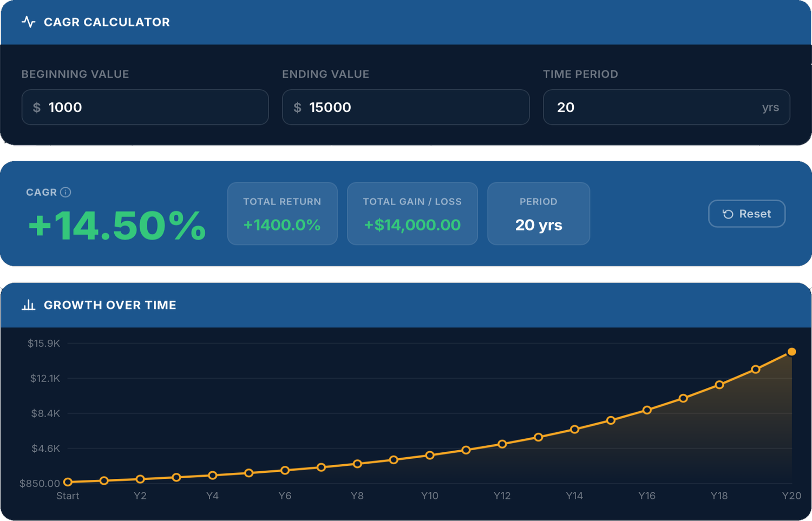
Task: Focus the Time Period years input
Action: pos(666,107)
